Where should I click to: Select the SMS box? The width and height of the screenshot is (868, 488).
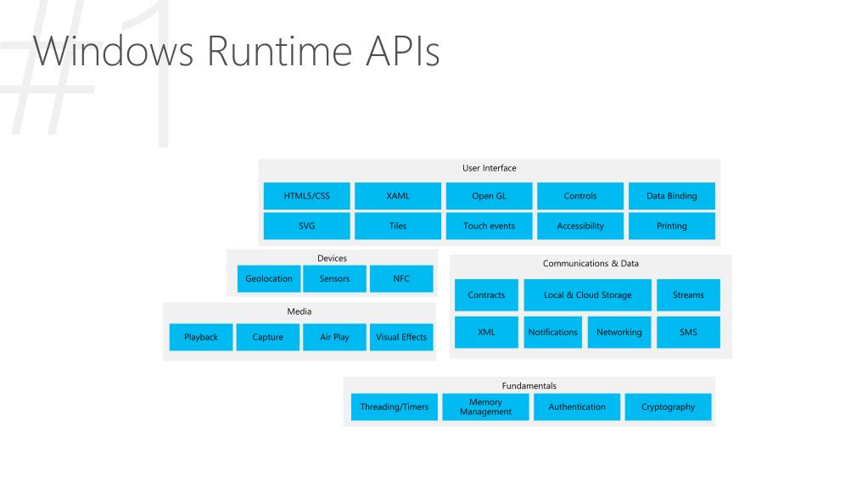pos(688,333)
